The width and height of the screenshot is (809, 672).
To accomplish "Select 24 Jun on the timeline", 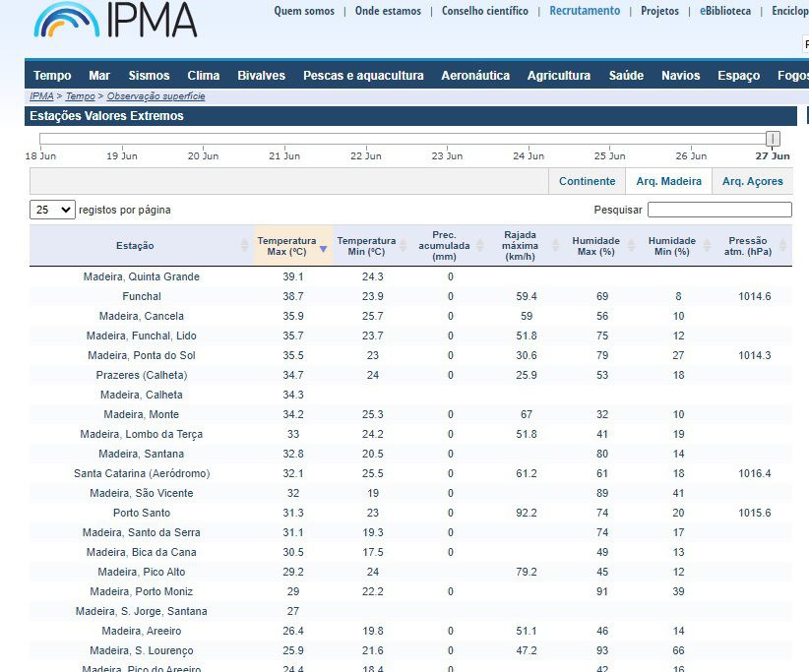I will [x=529, y=155].
